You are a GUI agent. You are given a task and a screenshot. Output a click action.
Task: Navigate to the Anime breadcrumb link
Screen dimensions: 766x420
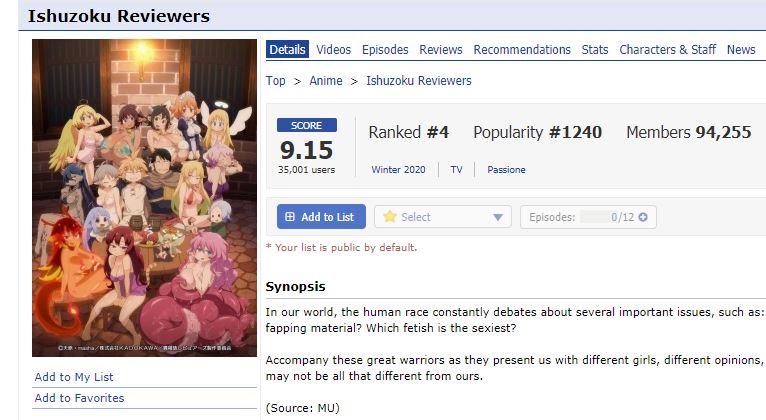click(x=326, y=81)
